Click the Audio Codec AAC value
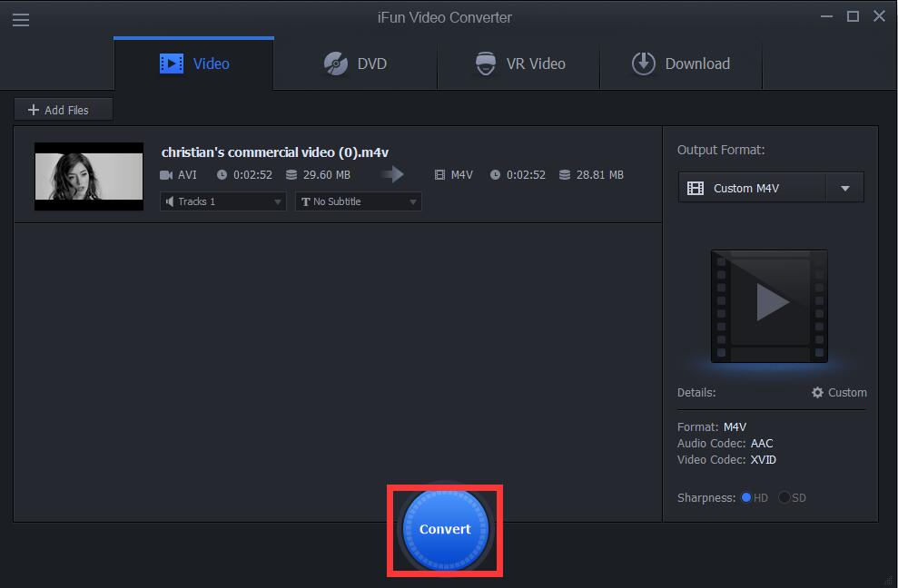898x588 pixels. click(x=762, y=444)
